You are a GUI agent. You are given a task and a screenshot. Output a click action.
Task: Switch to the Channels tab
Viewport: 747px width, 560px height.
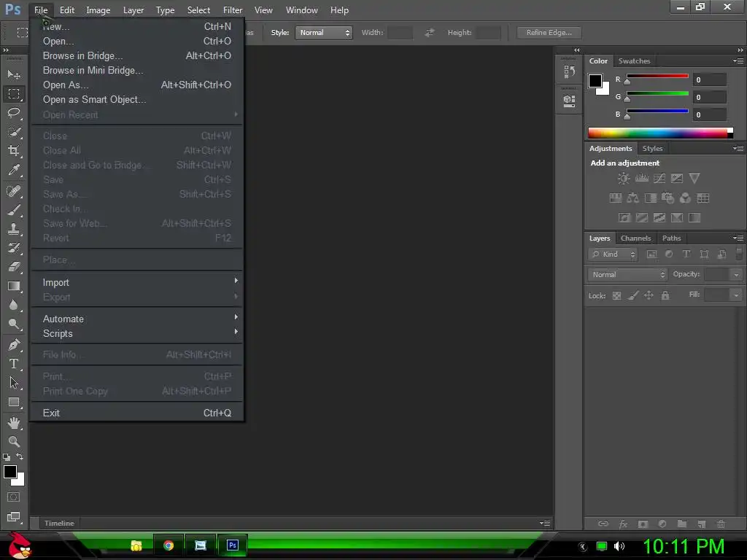[635, 238]
